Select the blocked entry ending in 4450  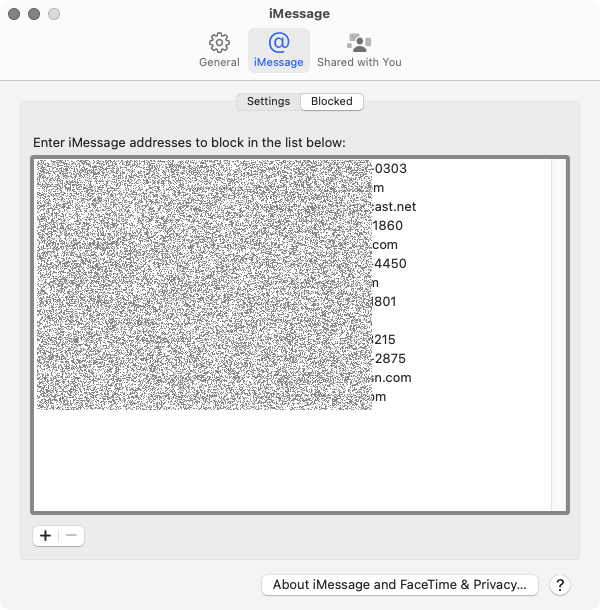click(x=292, y=264)
